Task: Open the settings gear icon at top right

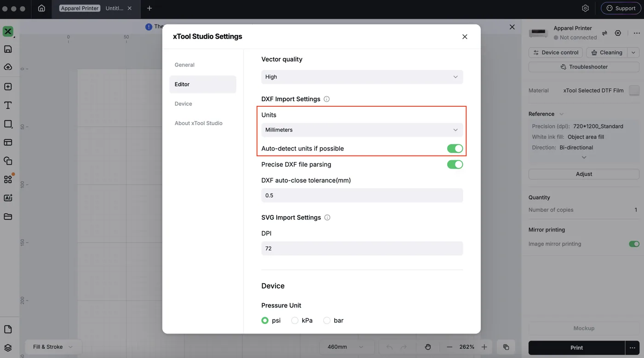Action: point(585,8)
